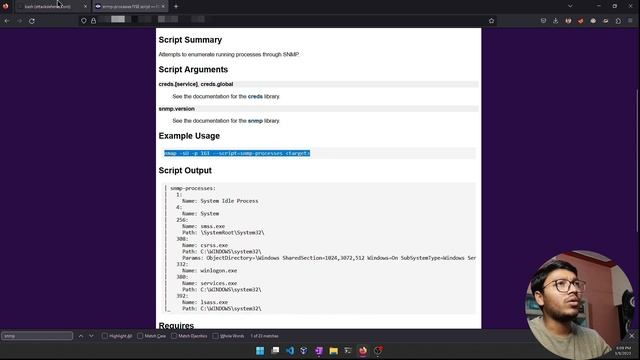Click the 'Name: services.exe' output line

(209, 283)
